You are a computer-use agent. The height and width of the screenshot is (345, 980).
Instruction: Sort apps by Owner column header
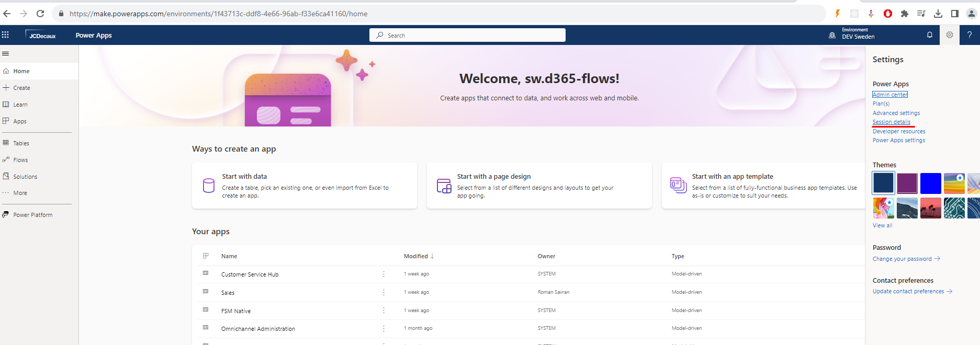pos(546,256)
